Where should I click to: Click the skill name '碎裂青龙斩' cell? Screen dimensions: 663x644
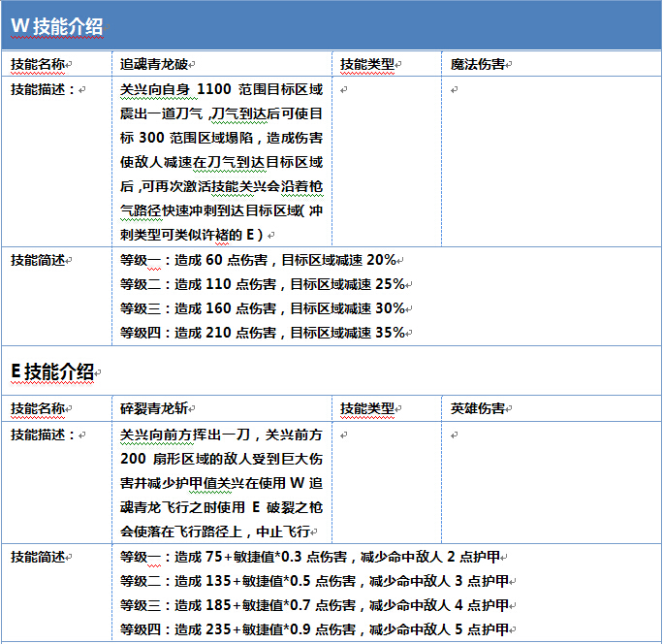[x=154, y=408]
